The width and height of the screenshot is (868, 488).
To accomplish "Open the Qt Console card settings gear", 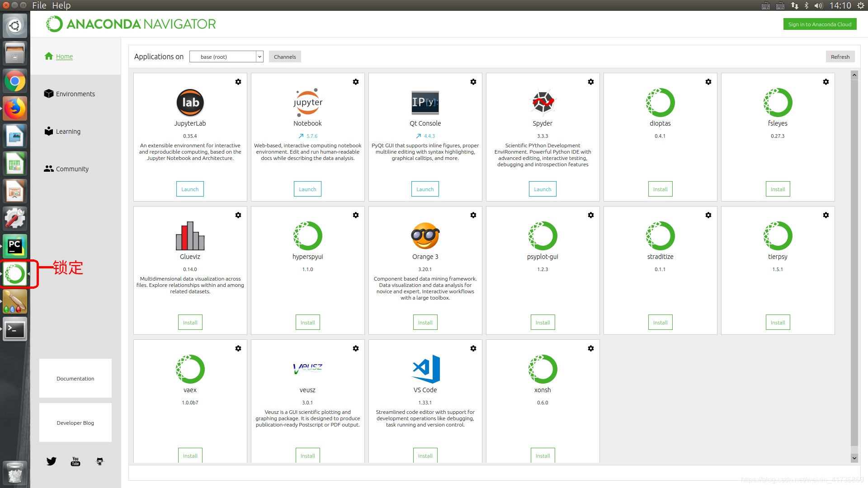I will click(473, 82).
